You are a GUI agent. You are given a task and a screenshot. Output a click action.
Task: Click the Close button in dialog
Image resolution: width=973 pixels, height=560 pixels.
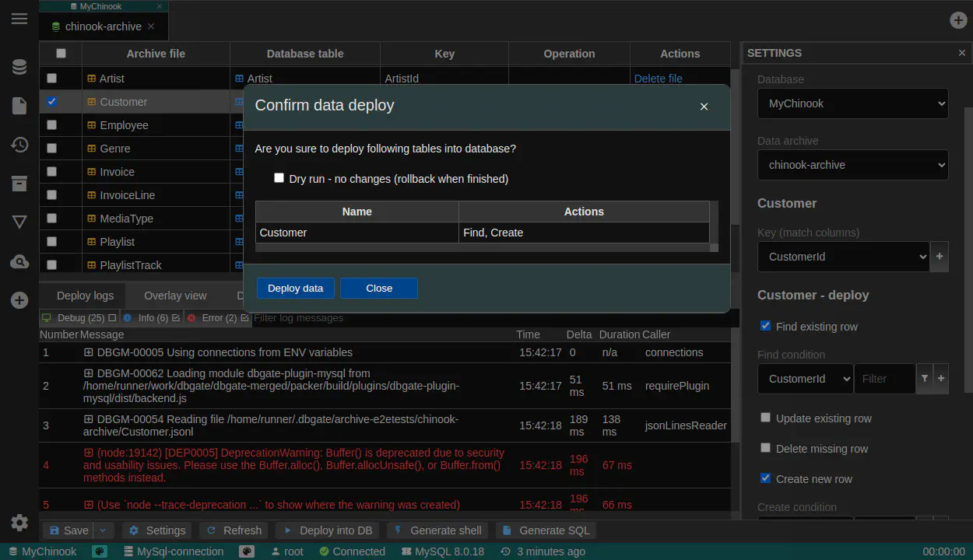(379, 288)
